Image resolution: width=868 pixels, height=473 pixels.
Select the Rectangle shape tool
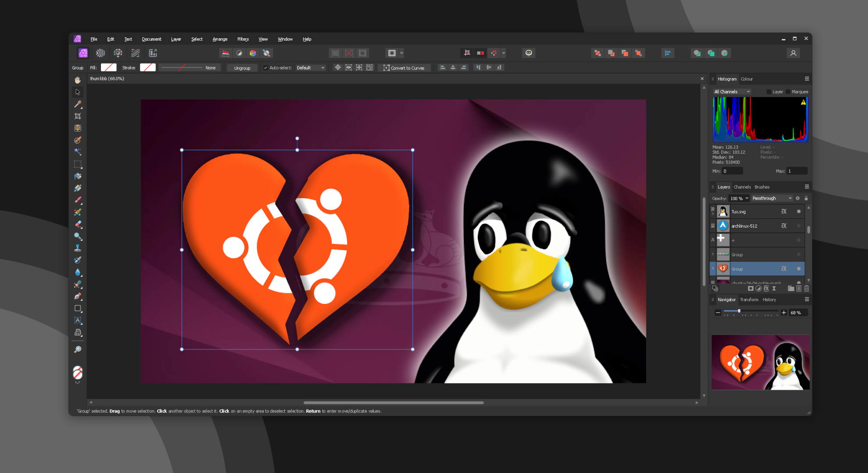(78, 308)
